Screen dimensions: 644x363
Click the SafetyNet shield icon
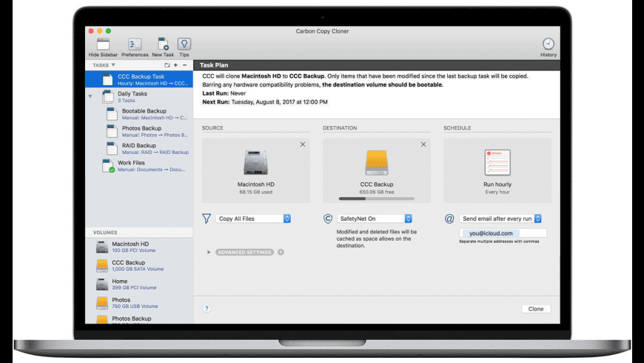coord(328,219)
